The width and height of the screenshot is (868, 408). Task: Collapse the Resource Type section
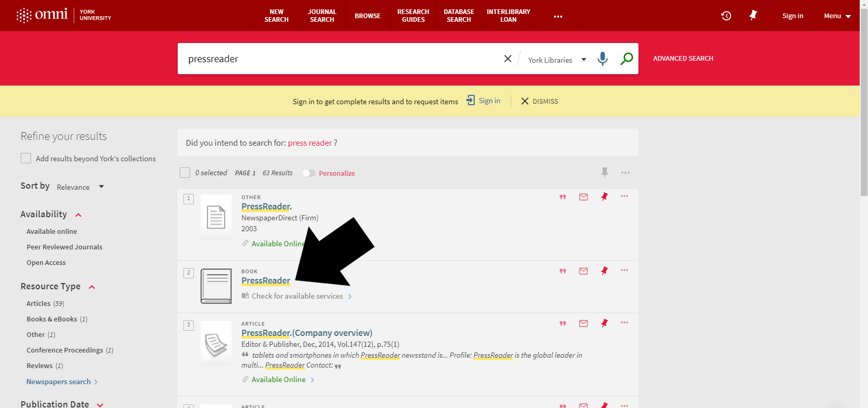(92, 287)
